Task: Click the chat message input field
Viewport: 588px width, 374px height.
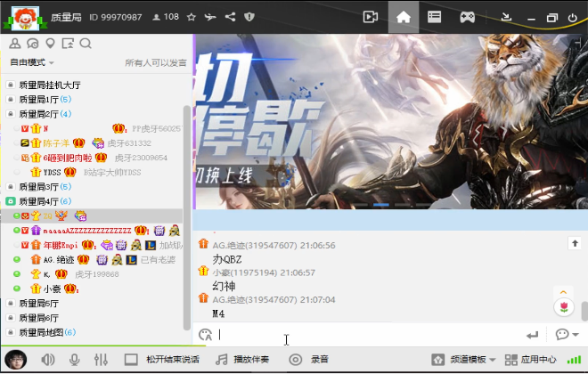Action: 370,334
